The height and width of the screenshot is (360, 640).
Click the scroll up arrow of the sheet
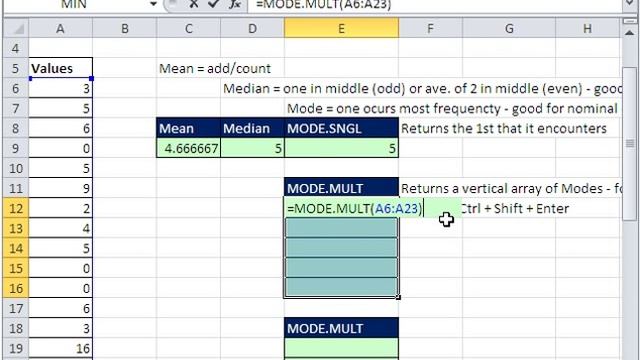click(x=630, y=33)
